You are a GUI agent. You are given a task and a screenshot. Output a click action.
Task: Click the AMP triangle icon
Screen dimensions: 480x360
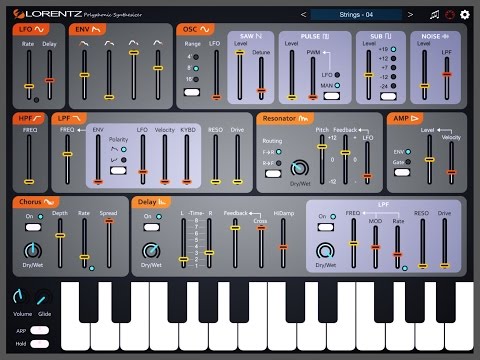(415, 118)
